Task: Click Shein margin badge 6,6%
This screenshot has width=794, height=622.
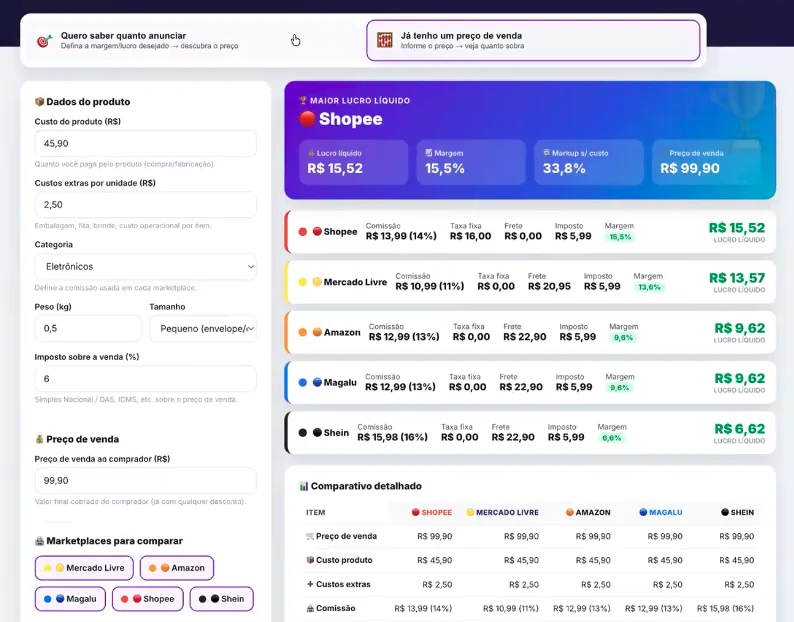Action: 611,438
